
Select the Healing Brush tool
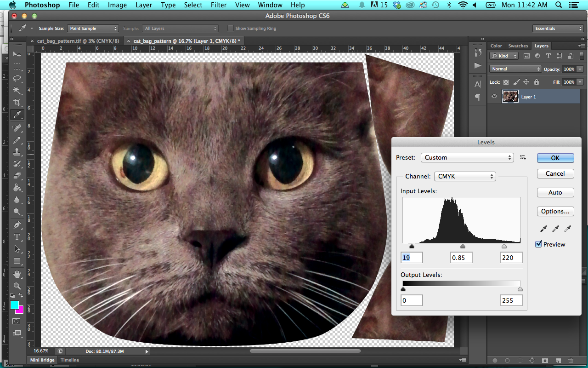[17, 127]
